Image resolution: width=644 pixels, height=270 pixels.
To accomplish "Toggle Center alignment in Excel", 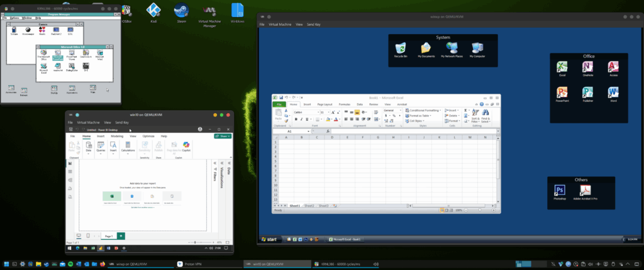I will tap(352, 119).
